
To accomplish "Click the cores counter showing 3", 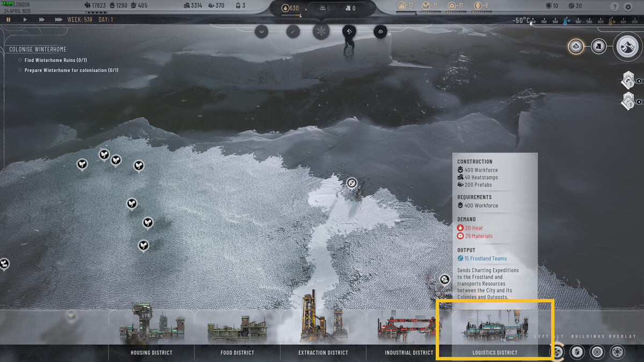I will (x=240, y=6).
